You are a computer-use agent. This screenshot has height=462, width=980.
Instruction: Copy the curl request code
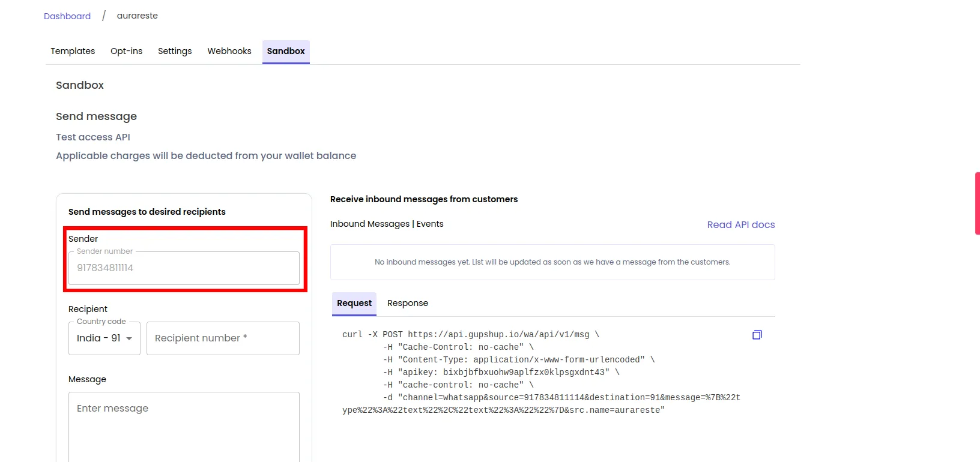(757, 335)
